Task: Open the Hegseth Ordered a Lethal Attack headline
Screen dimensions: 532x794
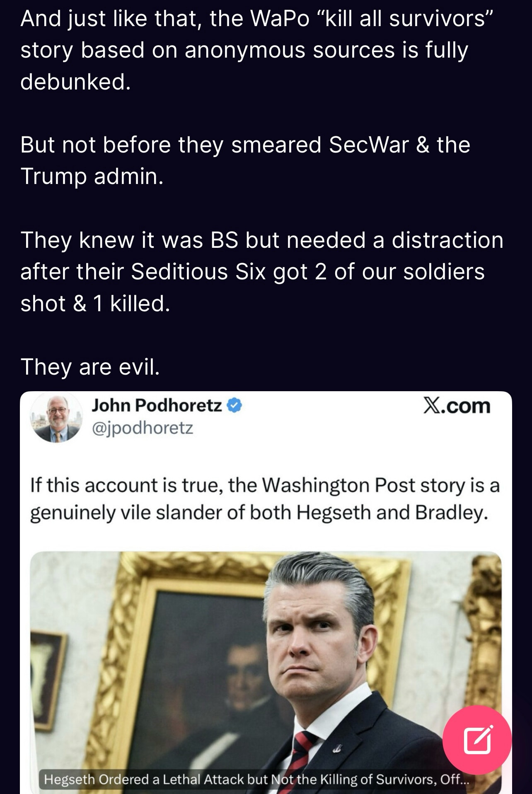Action: click(256, 779)
